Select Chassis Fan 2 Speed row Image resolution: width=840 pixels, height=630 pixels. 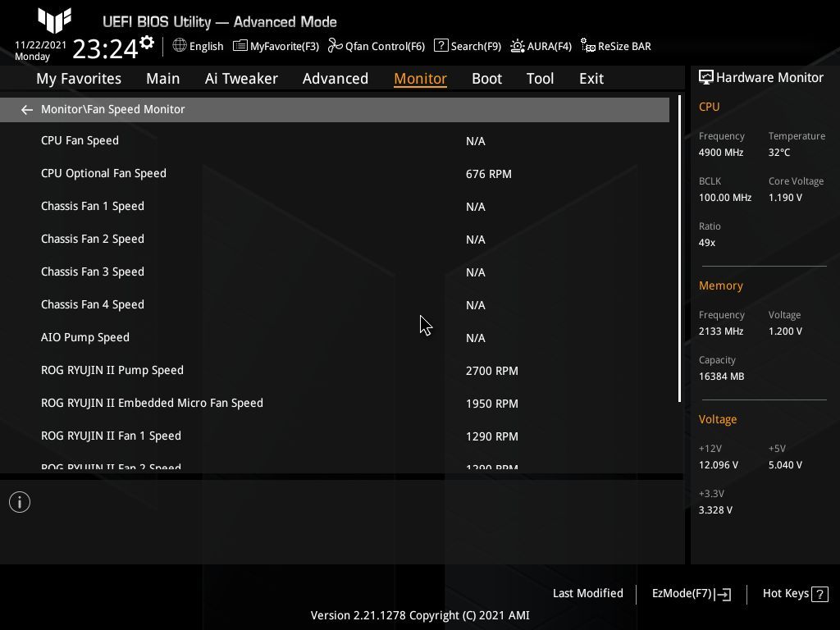[335, 239]
